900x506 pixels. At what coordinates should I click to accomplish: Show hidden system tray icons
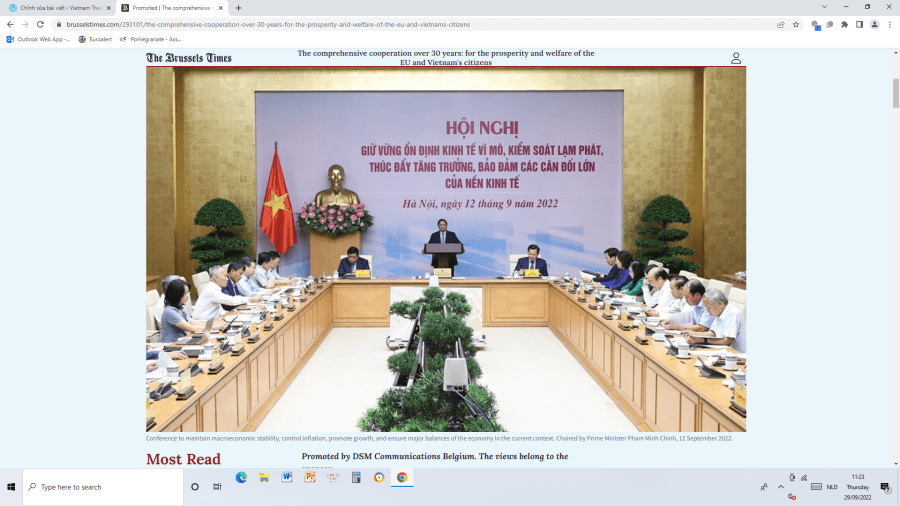(781, 486)
